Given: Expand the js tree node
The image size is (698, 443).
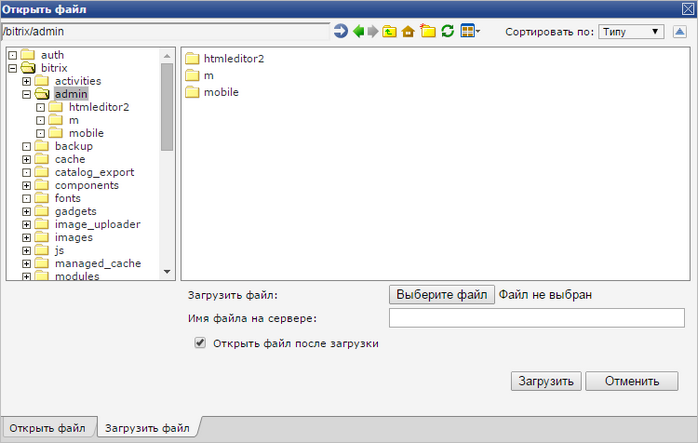Looking at the screenshot, I should tap(26, 251).
